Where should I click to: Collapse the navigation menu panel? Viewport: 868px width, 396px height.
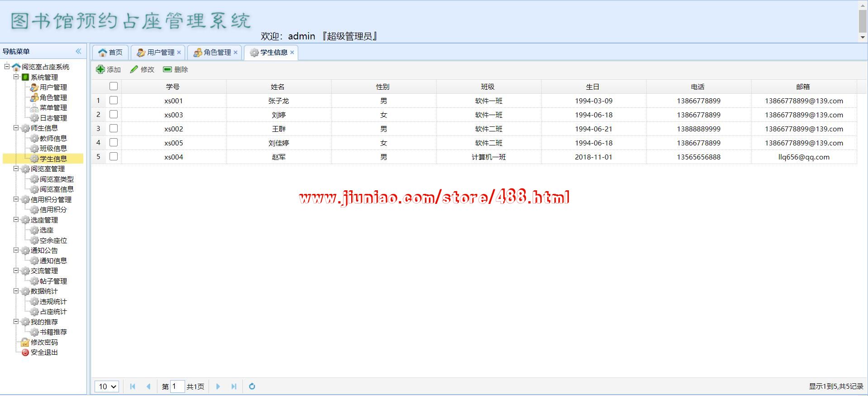(78, 51)
